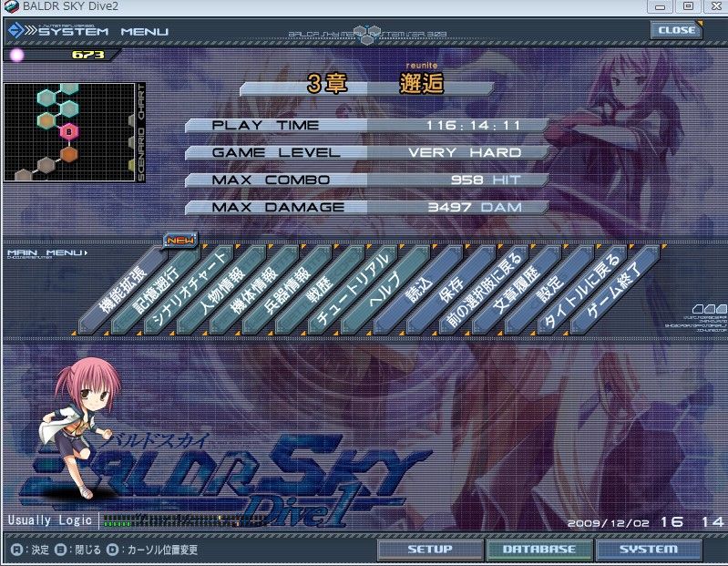The height and width of the screenshot is (566, 728).
Task: Open 機体情報 machine info
Action: point(254,290)
